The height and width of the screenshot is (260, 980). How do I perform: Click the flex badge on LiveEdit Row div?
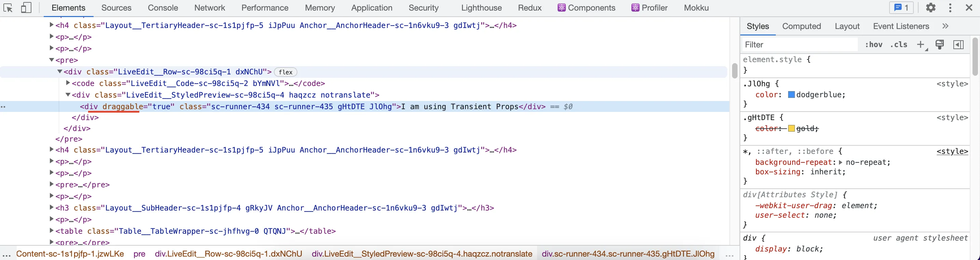pyautogui.click(x=285, y=72)
